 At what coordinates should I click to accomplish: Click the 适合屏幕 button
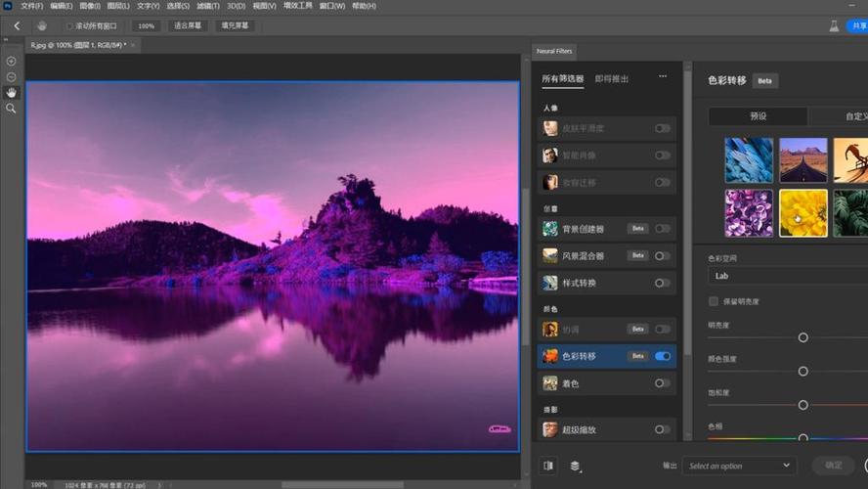click(188, 25)
